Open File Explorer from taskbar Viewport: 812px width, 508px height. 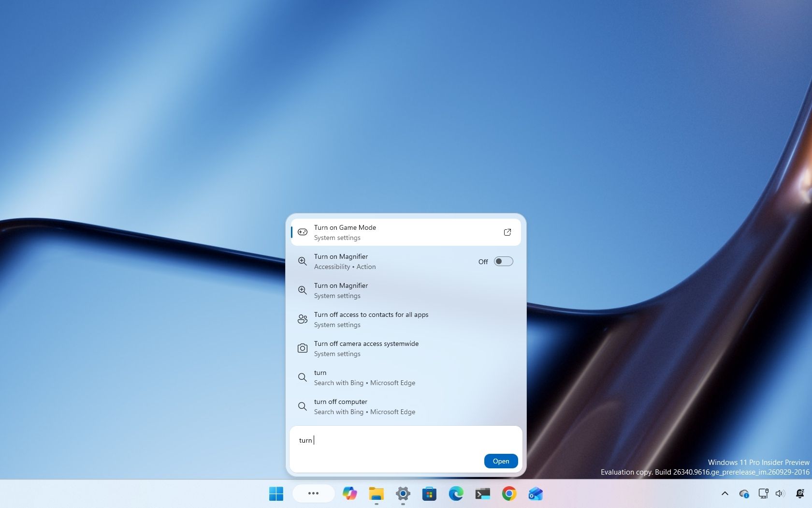point(376,493)
